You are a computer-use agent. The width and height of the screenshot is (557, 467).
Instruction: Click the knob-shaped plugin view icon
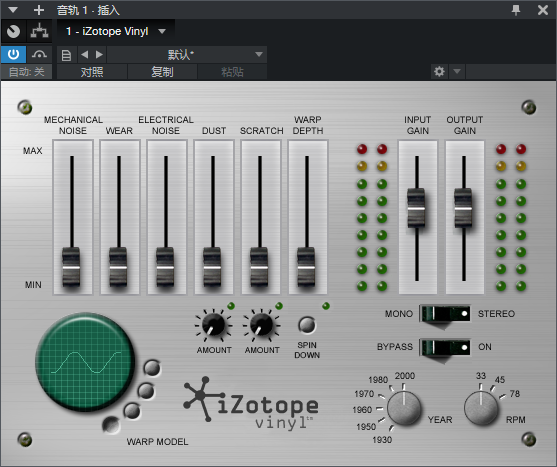13,32
